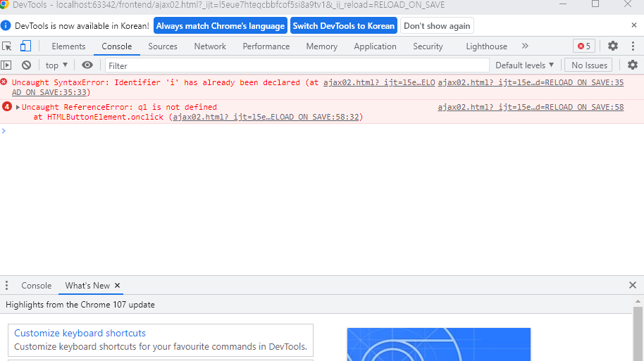Image resolution: width=644 pixels, height=361 pixels.
Task: Click Don't show again
Action: coord(437,26)
